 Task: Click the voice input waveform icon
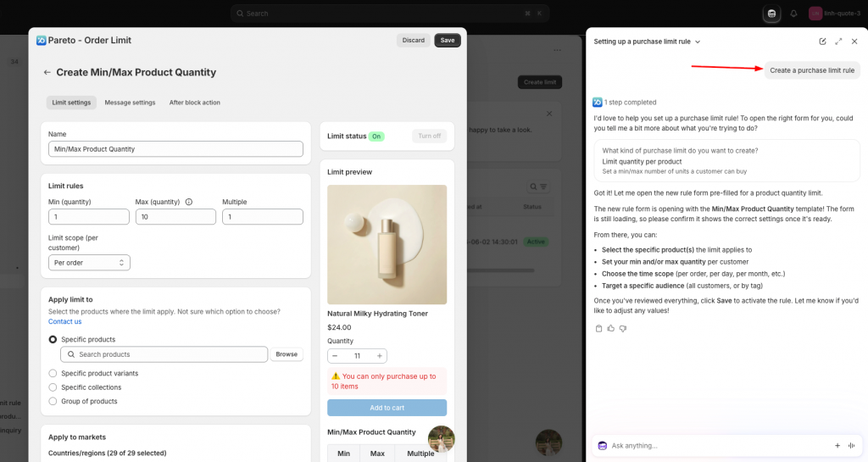851,445
